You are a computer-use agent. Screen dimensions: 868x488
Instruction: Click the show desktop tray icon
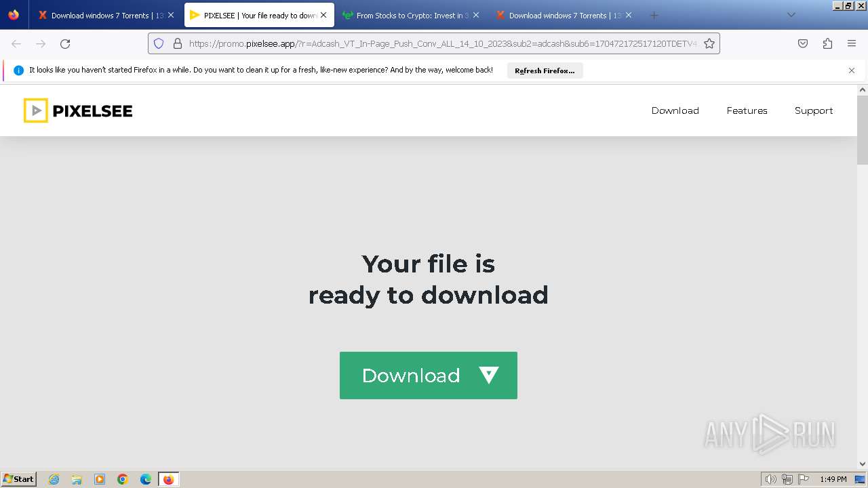[x=860, y=479]
